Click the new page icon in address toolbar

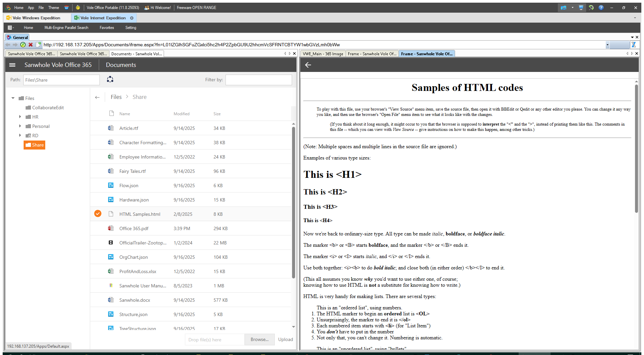(x=38, y=45)
